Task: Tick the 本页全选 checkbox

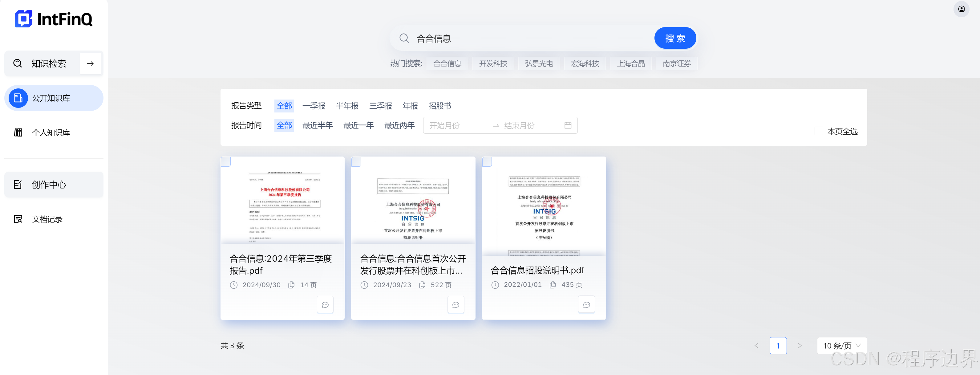Action: coord(818,131)
